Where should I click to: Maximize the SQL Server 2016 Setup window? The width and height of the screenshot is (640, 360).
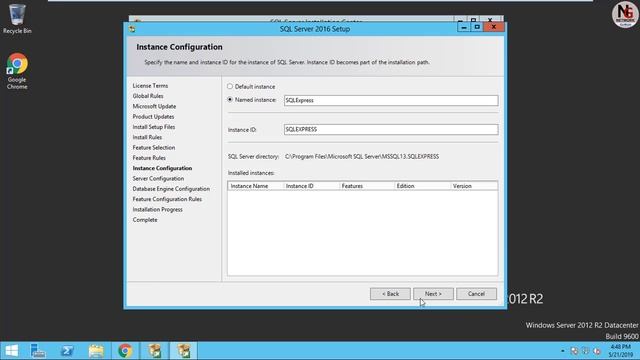[x=477, y=27]
